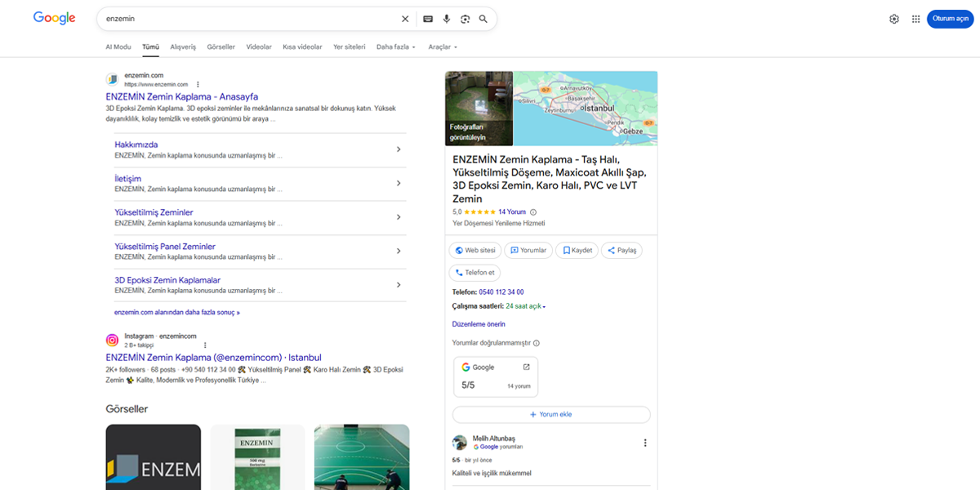Click the magnifying glass to search

[x=483, y=18]
